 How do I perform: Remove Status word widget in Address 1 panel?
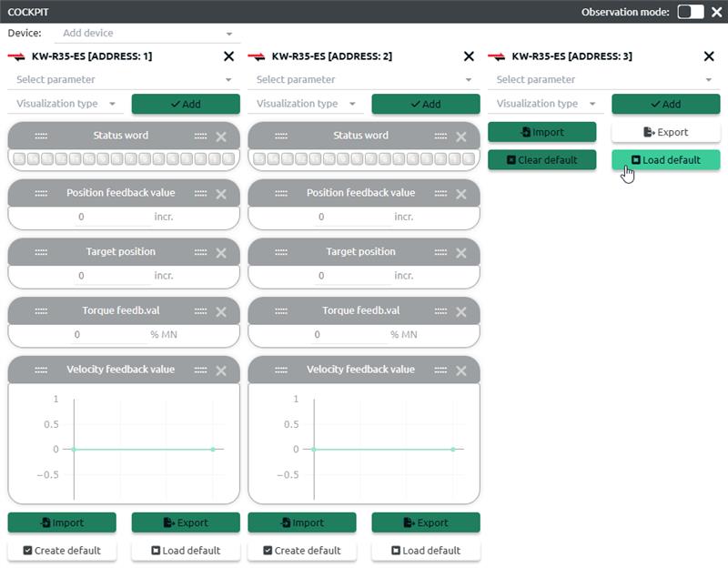221,137
